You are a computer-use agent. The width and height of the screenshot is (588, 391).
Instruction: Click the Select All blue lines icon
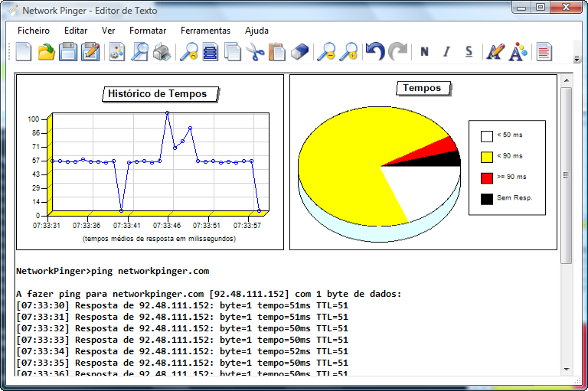[211, 52]
